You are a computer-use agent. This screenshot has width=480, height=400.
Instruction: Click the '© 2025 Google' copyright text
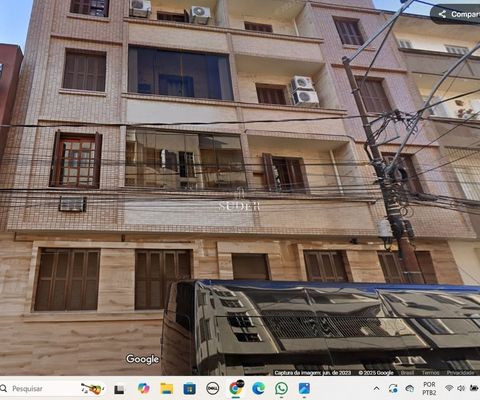tap(376, 373)
